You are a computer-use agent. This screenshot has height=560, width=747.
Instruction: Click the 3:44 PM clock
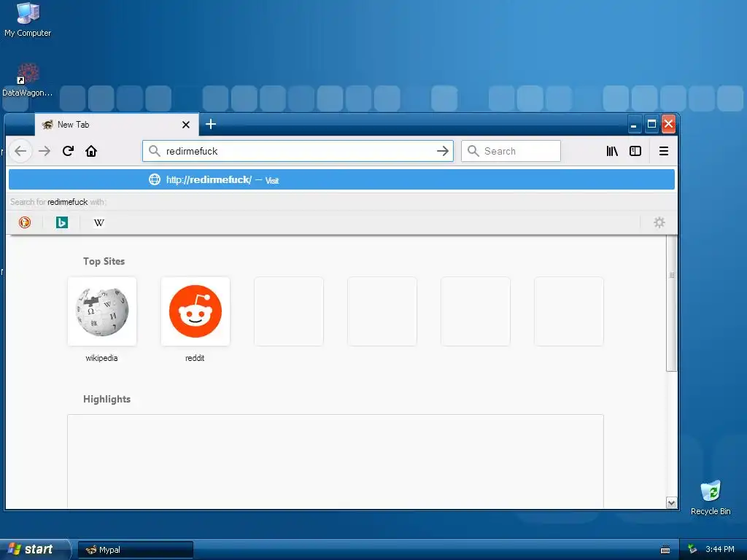(720, 550)
